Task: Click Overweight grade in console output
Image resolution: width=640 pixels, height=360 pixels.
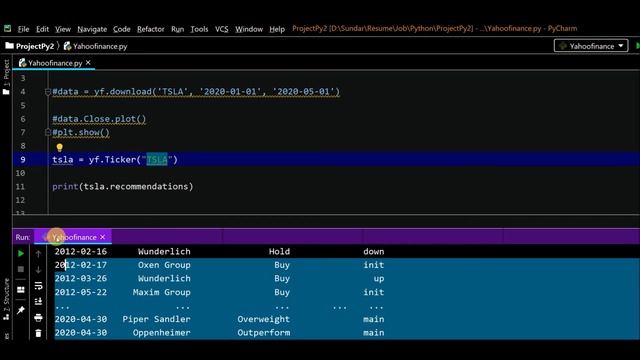Action: pyautogui.click(x=264, y=319)
